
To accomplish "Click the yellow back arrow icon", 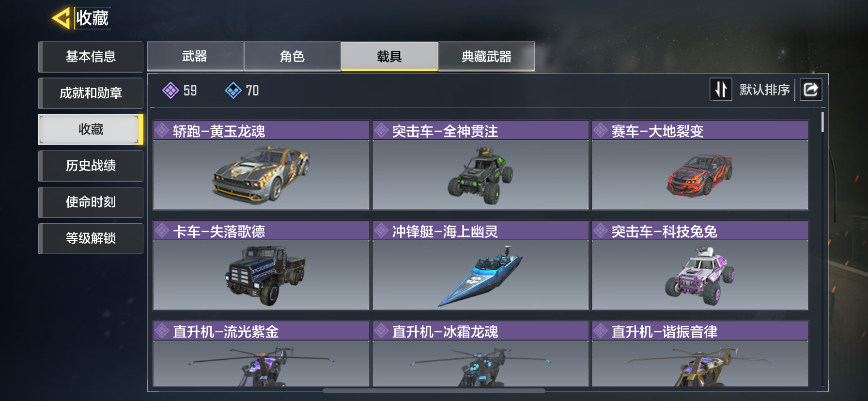I will [62, 18].
